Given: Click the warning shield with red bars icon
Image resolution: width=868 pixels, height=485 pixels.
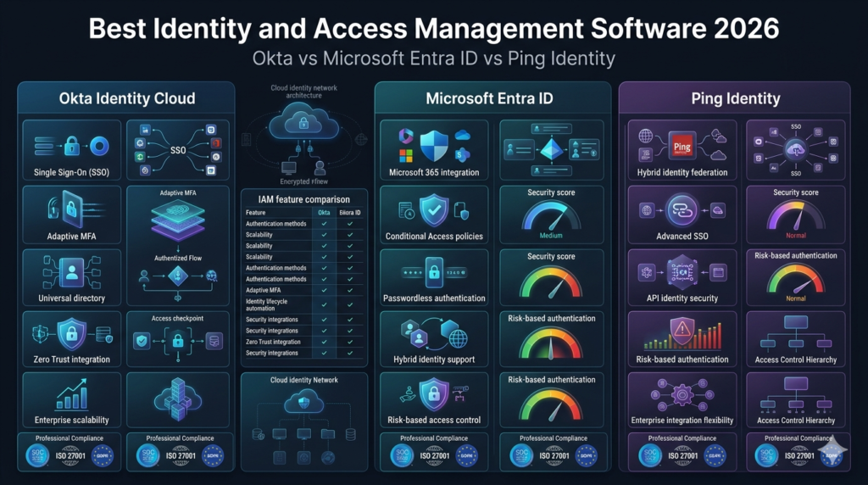Looking at the screenshot, I should tap(682, 332).
